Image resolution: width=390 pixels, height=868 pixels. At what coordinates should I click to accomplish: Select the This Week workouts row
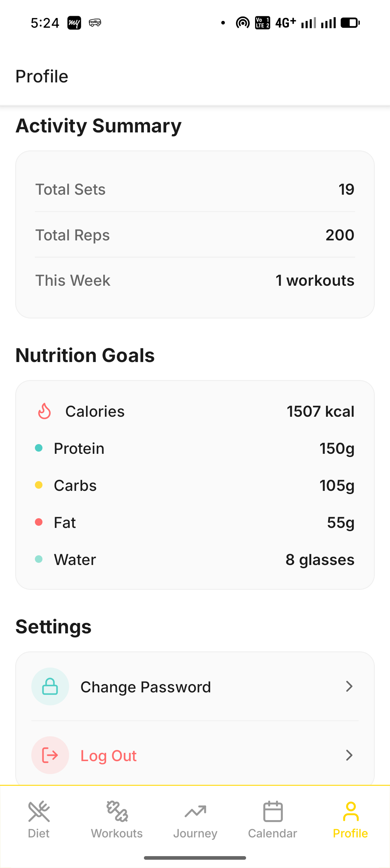pos(195,280)
